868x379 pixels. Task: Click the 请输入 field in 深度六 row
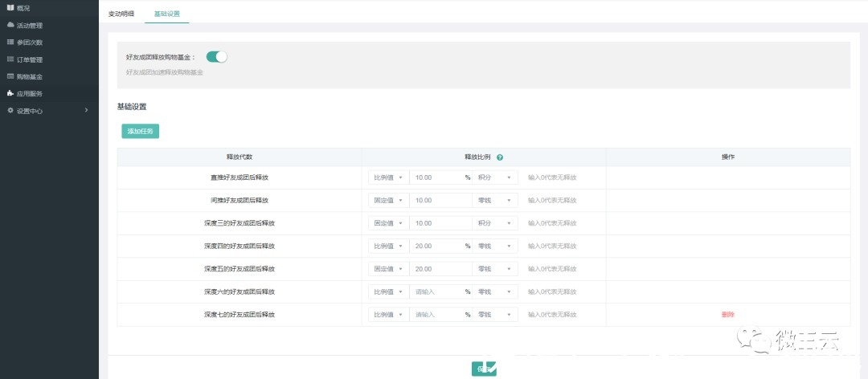[x=436, y=291]
